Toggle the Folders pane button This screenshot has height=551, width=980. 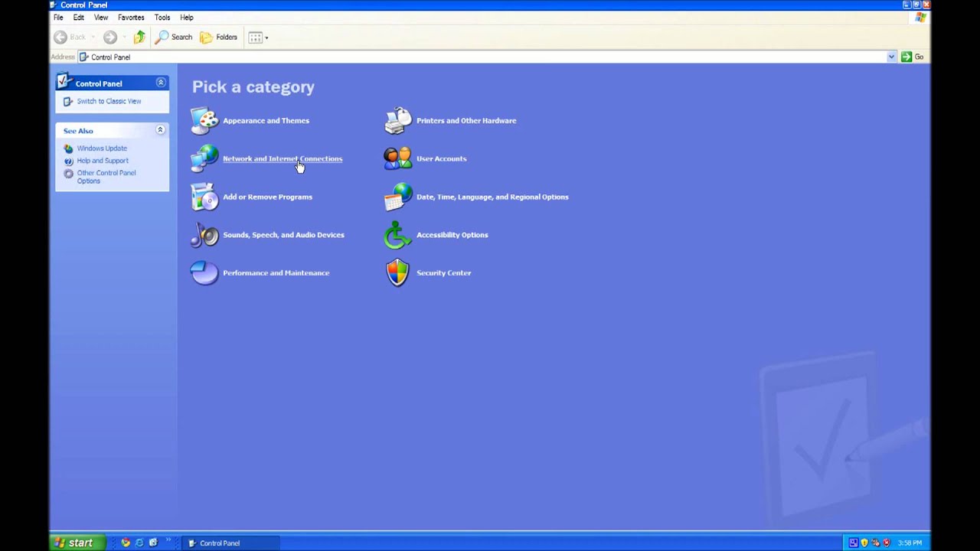[219, 37]
